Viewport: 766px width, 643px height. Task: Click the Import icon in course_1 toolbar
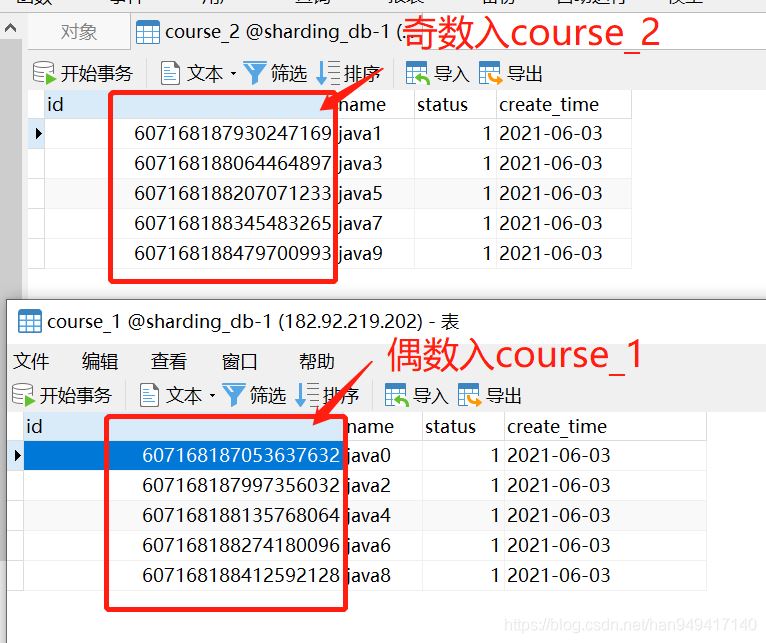pyautogui.click(x=396, y=395)
